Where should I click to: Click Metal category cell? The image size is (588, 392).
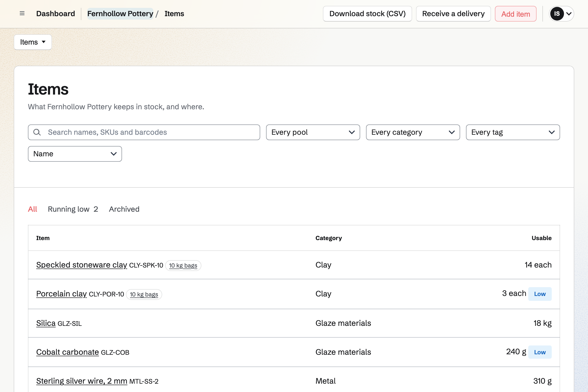coord(326,381)
